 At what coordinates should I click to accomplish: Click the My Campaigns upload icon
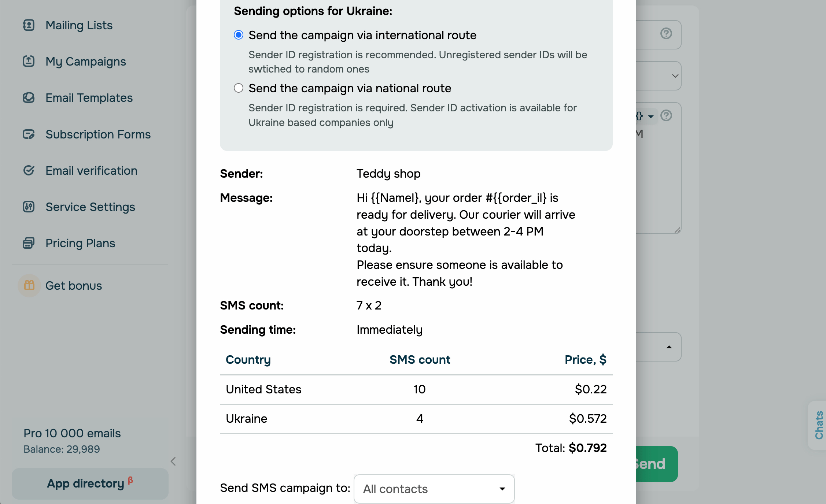(x=29, y=61)
